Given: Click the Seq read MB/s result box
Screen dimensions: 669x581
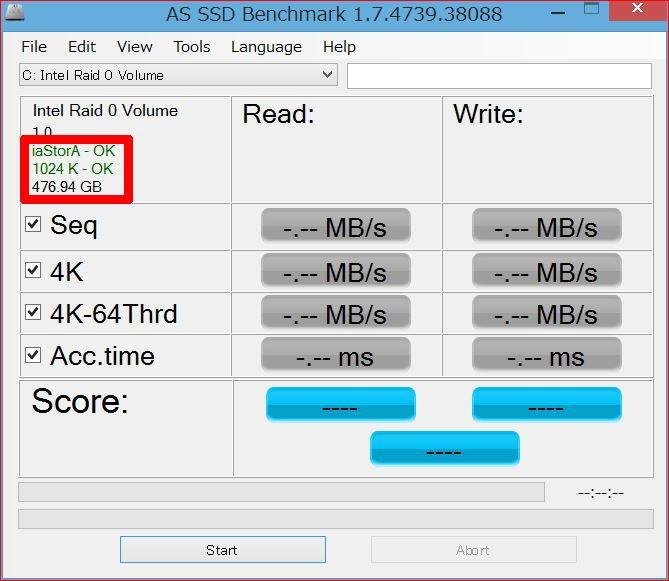Looking at the screenshot, I should click(x=336, y=226).
